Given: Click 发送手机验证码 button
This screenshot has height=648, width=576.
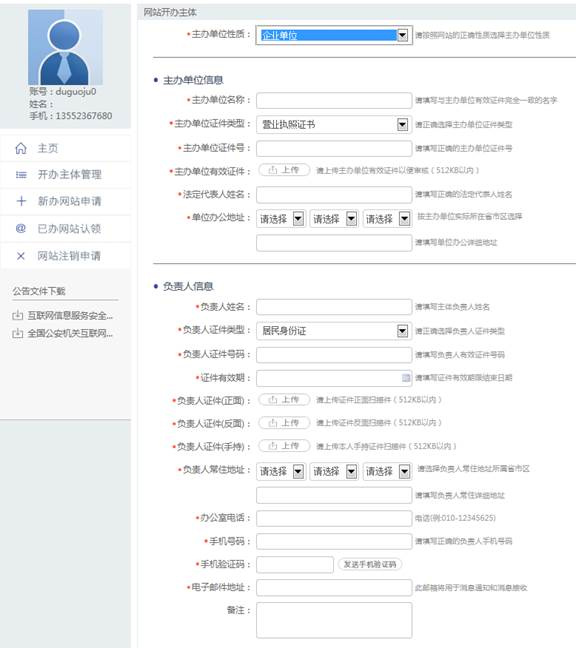Looking at the screenshot, I should [x=370, y=564].
